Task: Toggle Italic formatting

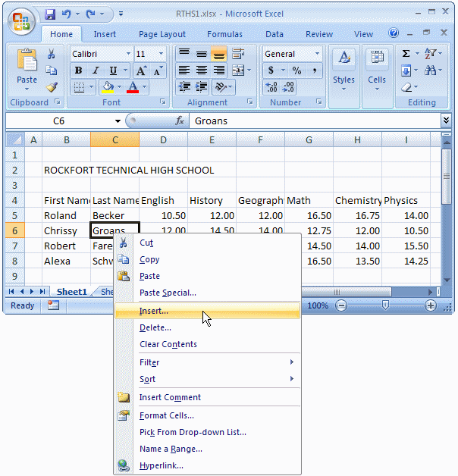Action: pyautogui.click(x=96, y=70)
